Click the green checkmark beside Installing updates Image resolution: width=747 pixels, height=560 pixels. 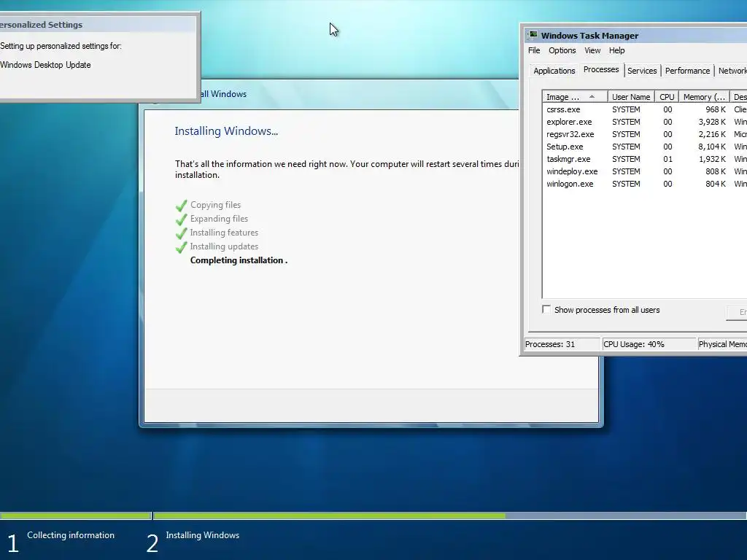point(181,247)
